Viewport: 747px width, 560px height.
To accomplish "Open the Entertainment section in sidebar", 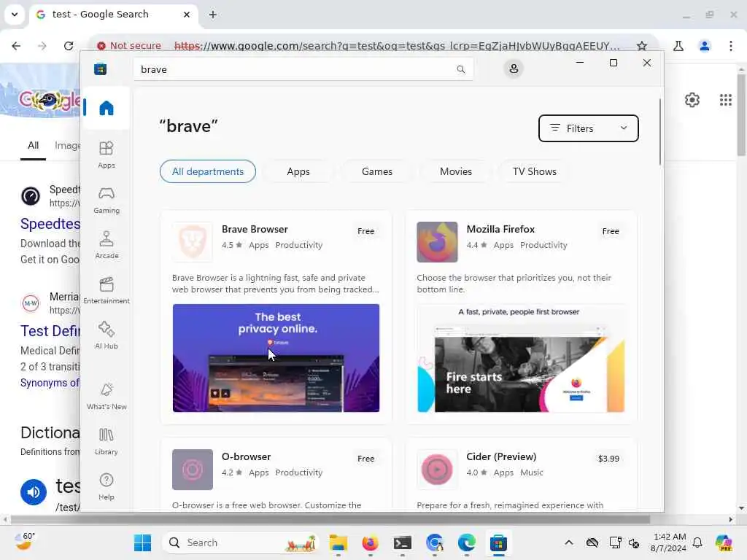I will coord(107,290).
